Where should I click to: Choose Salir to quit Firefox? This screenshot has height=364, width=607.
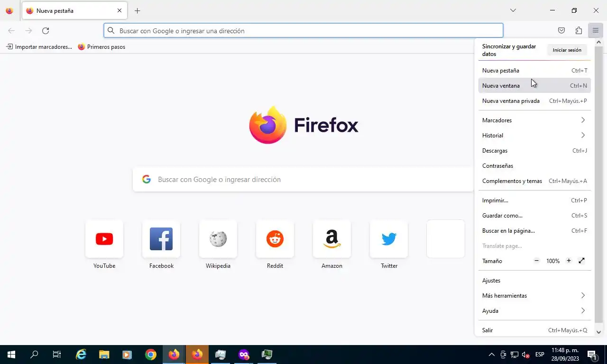click(534, 330)
